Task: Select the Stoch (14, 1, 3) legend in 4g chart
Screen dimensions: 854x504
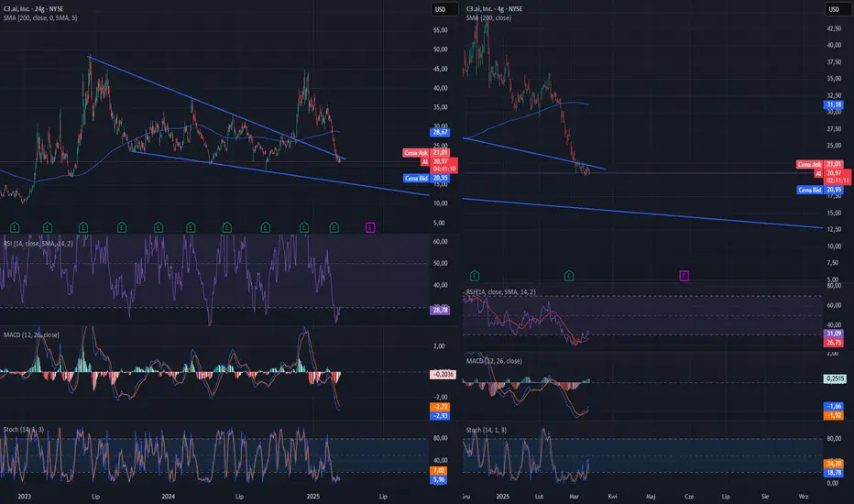Action: pyautogui.click(x=487, y=431)
